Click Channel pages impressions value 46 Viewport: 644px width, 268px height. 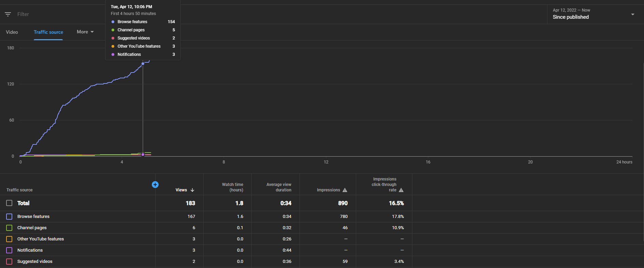[x=345, y=228]
